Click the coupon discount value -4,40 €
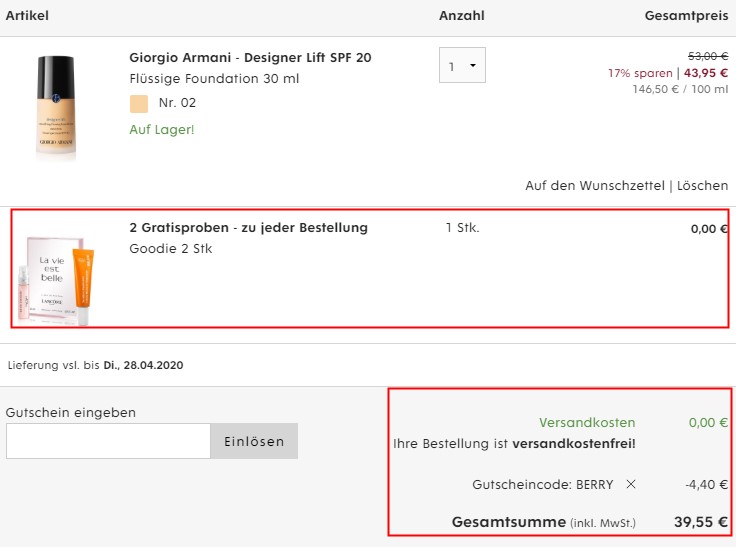 coord(706,485)
